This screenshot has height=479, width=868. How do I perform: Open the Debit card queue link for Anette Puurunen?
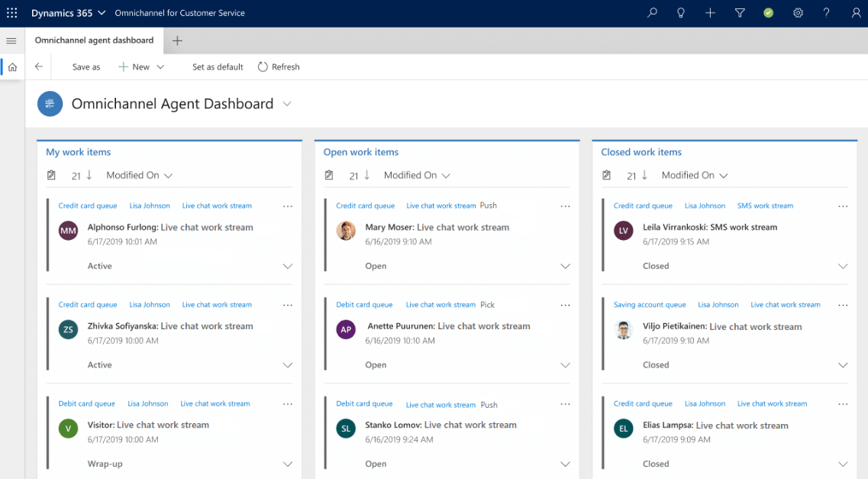pos(364,305)
